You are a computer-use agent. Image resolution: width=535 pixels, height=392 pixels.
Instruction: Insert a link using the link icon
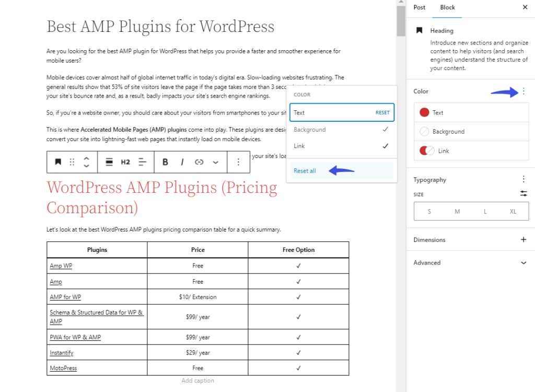[199, 162]
